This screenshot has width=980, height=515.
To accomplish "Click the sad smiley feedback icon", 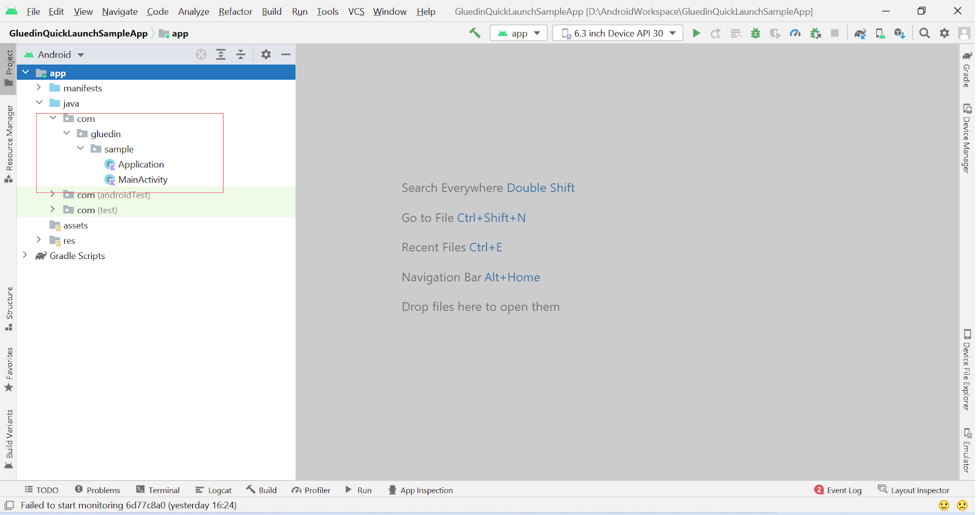I will point(962,505).
